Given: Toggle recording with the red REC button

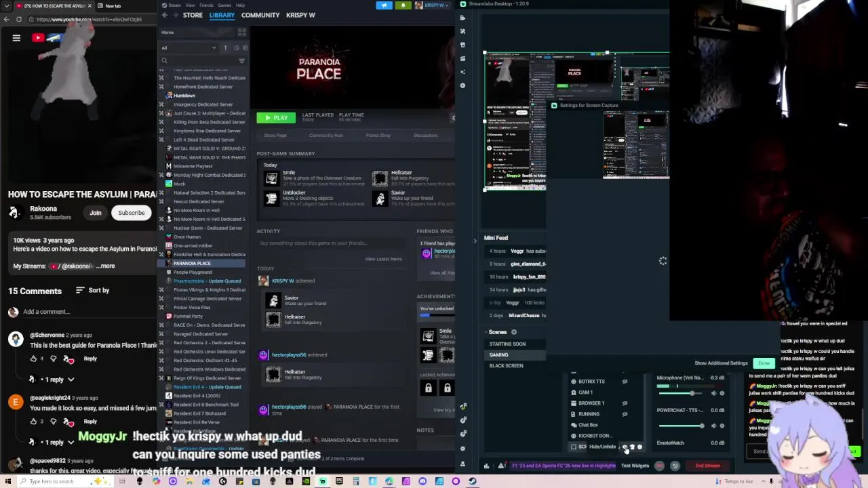Looking at the screenshot, I should point(660,466).
